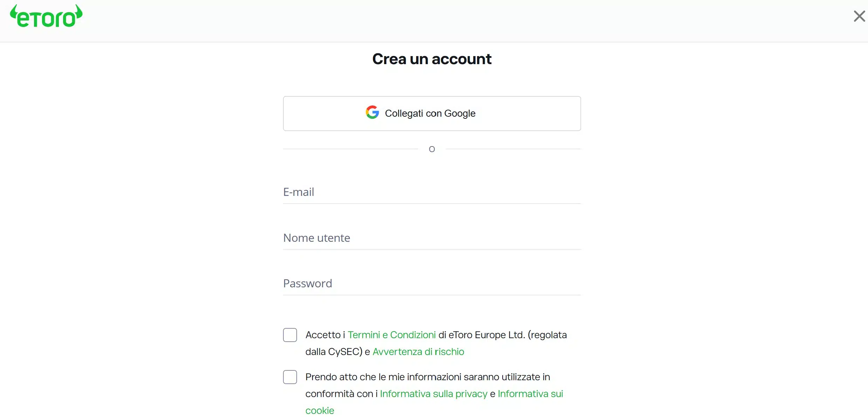Click the "Prendo atto" statement text
Image resolution: width=868 pixels, height=417 pixels.
coord(427,377)
